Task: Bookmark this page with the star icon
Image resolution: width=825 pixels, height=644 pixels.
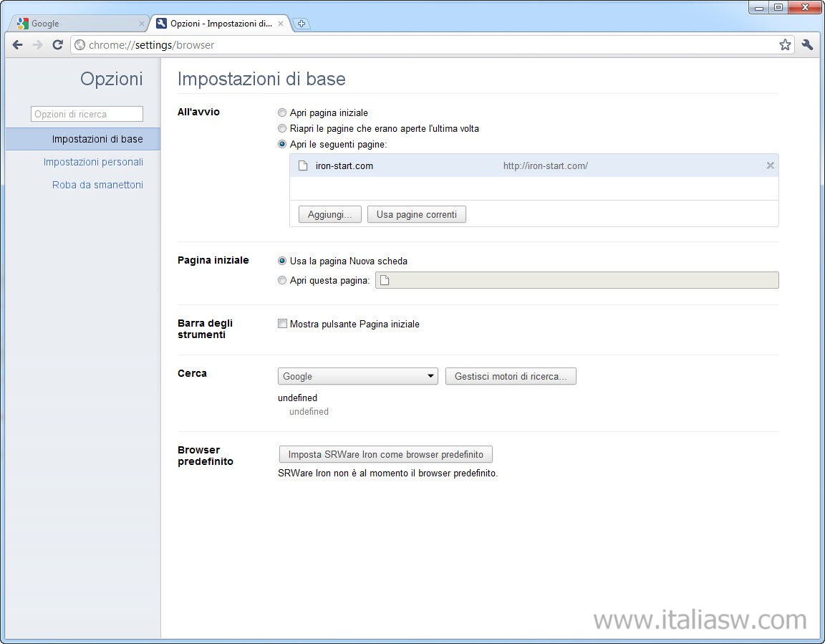Action: (784, 44)
